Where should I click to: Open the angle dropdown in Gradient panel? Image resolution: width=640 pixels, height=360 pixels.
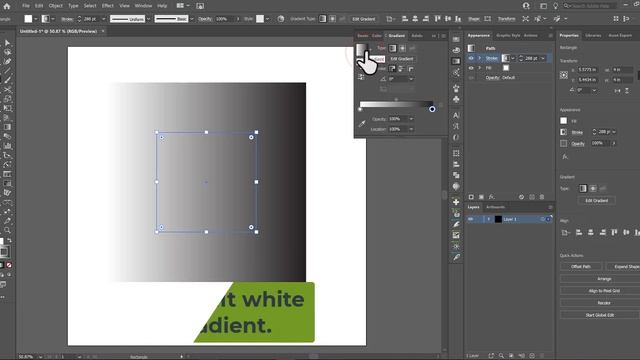coord(411,79)
